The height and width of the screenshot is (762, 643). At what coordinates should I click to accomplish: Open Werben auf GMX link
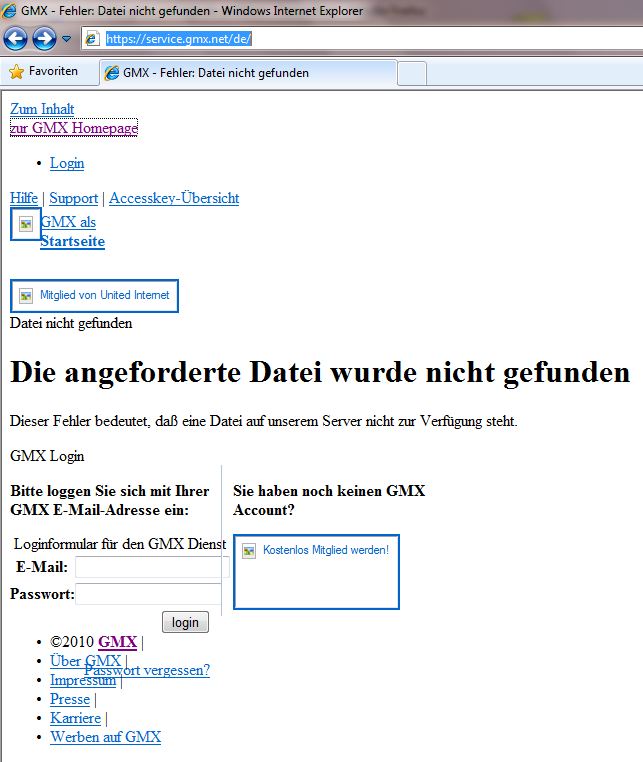click(105, 737)
